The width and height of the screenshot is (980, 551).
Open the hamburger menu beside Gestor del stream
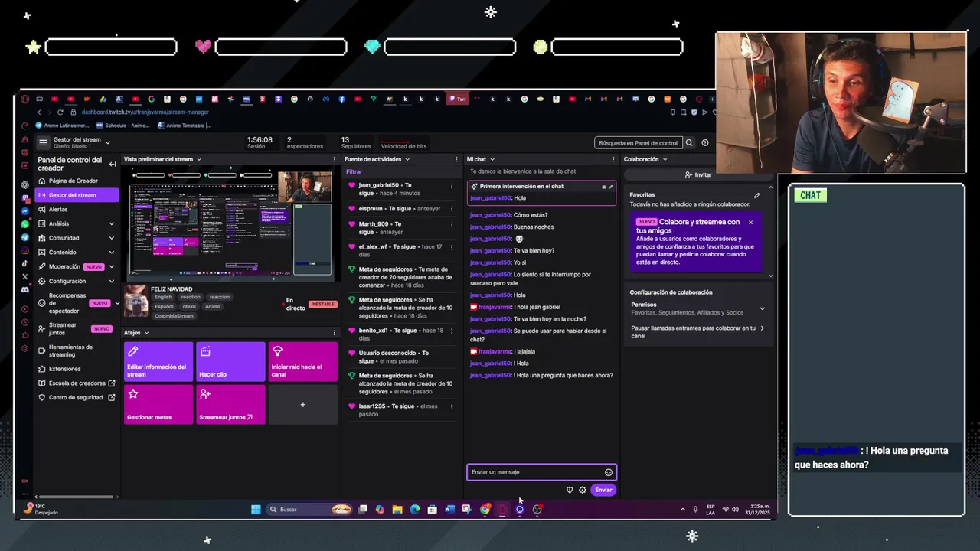tap(44, 142)
